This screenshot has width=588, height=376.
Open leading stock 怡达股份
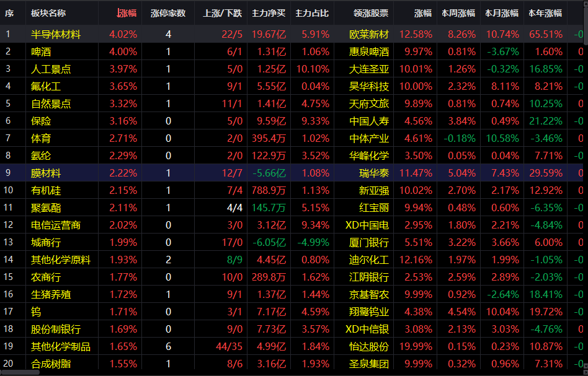point(369,346)
